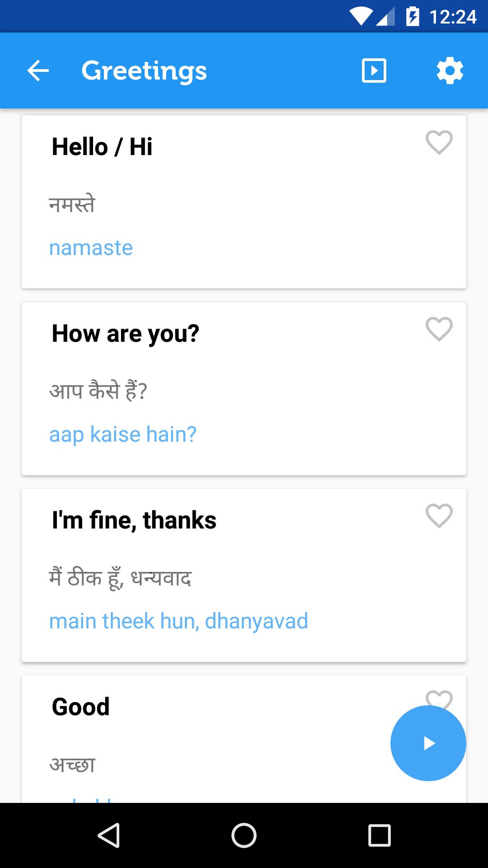Open recent apps square button
Screen dimensions: 488x868
click(380, 835)
